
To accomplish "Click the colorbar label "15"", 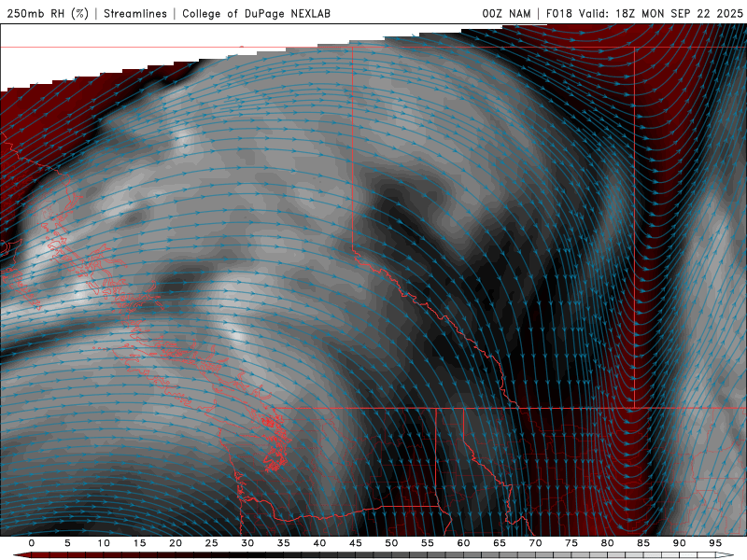I will [139, 543].
